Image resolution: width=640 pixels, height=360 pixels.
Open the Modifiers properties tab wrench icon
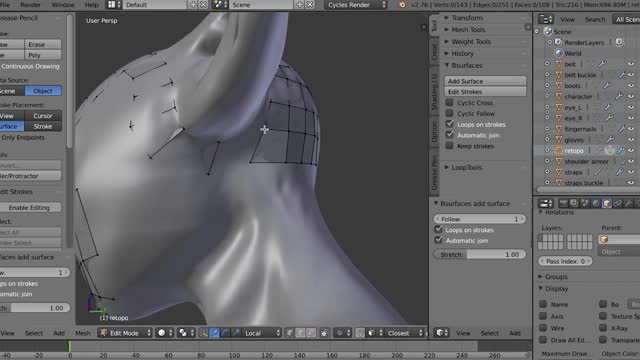click(628, 203)
